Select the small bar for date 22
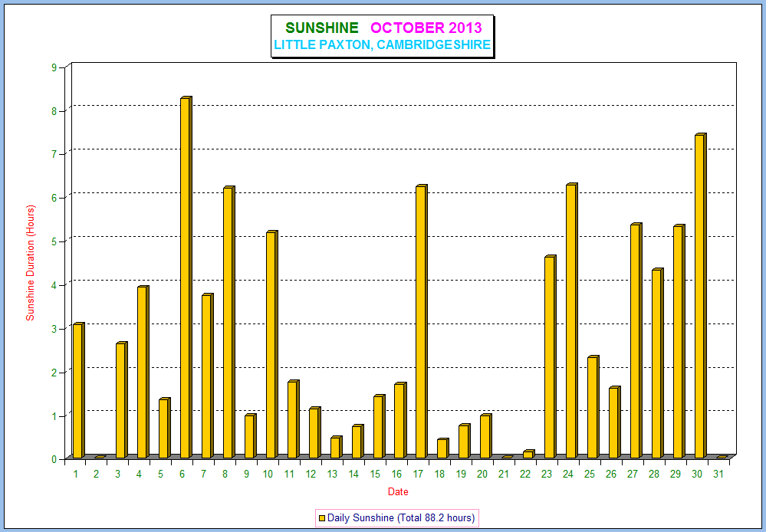The image size is (766, 532). [529, 455]
